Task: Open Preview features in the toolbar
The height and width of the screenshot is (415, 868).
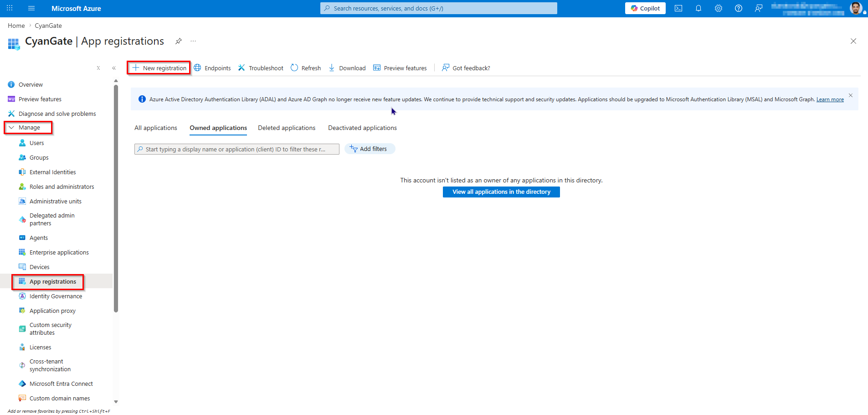Action: click(x=400, y=68)
